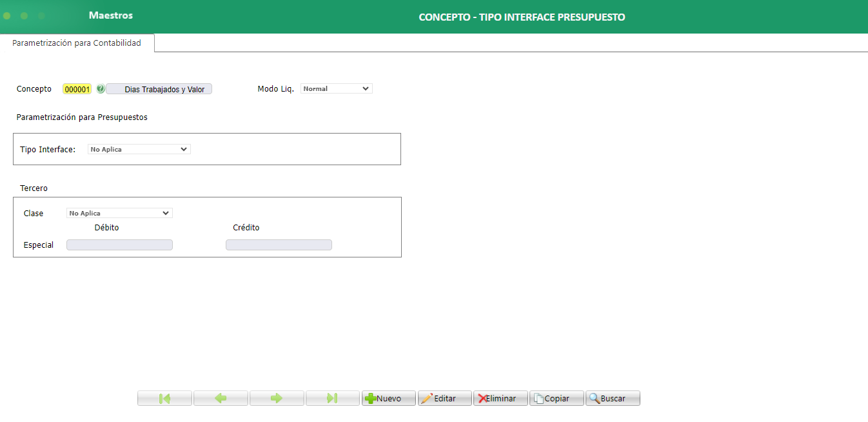This screenshot has width=868, height=422.
Task: Open the Modo Liq. dropdown
Action: point(337,88)
